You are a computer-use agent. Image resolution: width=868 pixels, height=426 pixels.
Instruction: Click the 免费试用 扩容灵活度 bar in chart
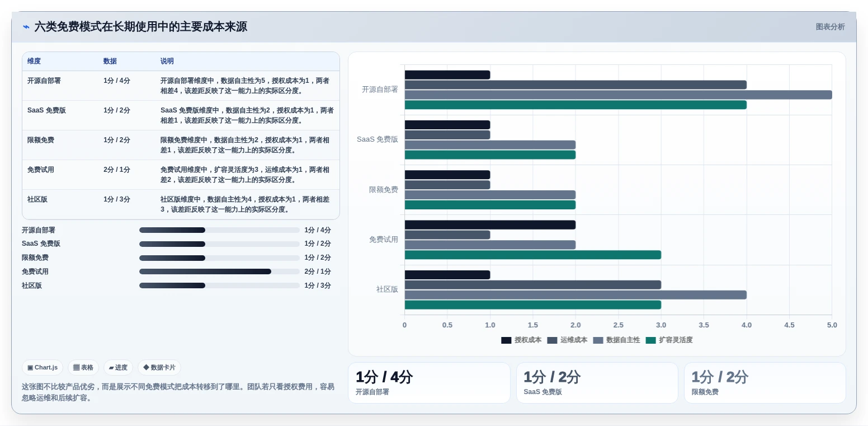pyautogui.click(x=533, y=255)
